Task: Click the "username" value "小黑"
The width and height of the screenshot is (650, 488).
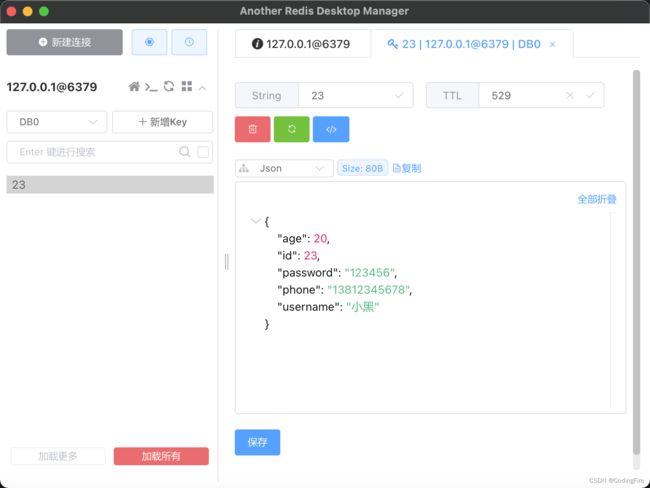Action: tap(362, 307)
